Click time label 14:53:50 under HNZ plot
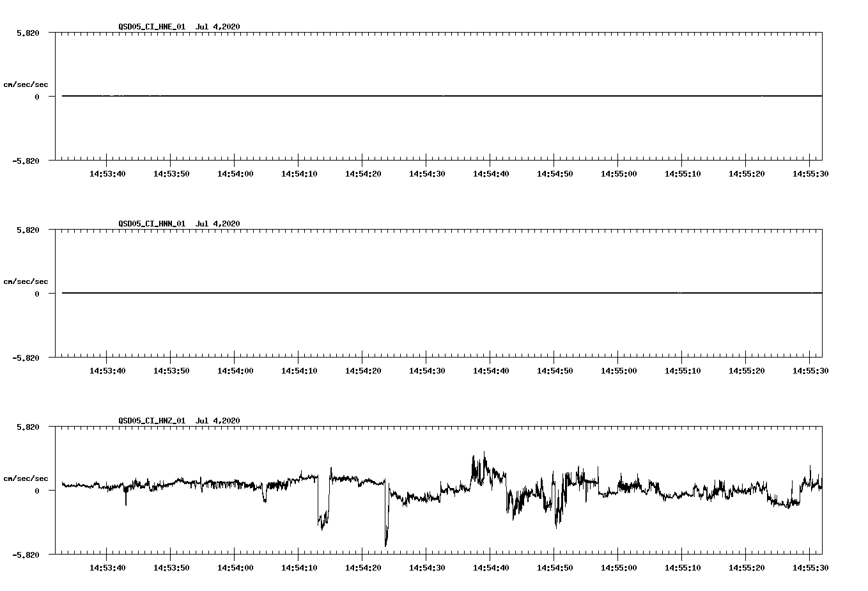 click(x=171, y=568)
